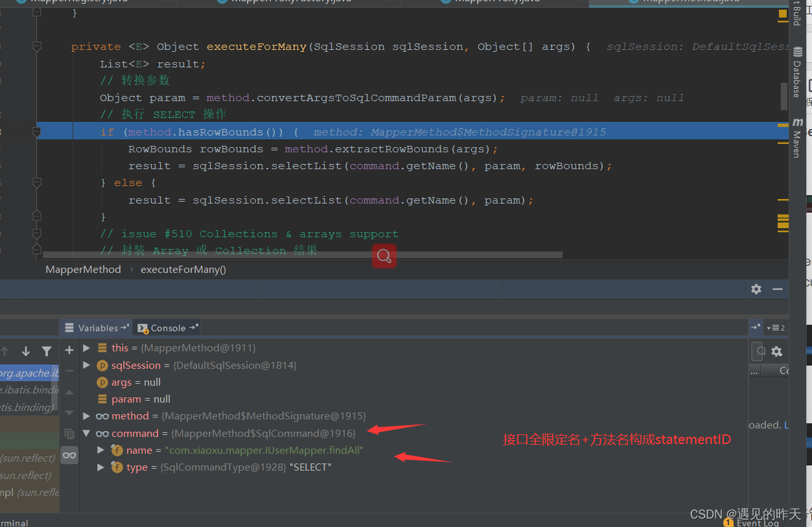The image size is (812, 527).
Task: Go to the previous frame with the up arrow
Action: point(5,351)
